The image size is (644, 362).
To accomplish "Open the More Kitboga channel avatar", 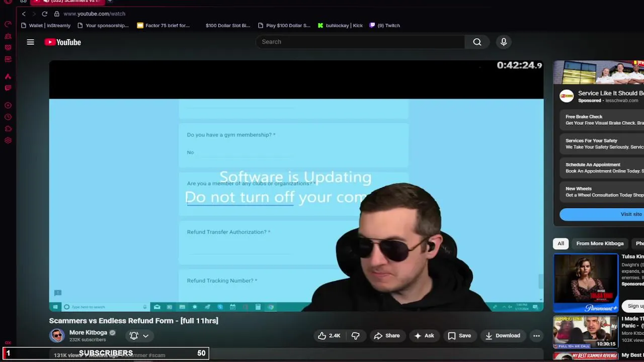I will pyautogui.click(x=57, y=335).
